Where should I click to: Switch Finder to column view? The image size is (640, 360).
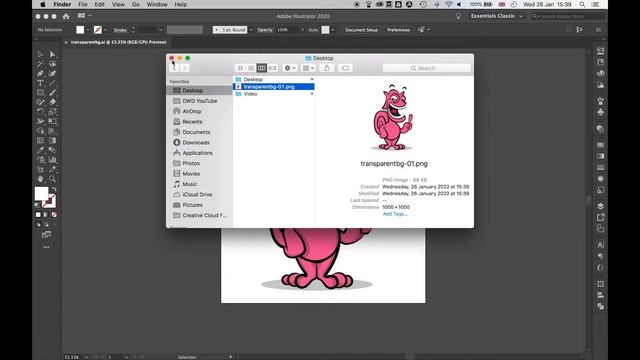coord(262,68)
